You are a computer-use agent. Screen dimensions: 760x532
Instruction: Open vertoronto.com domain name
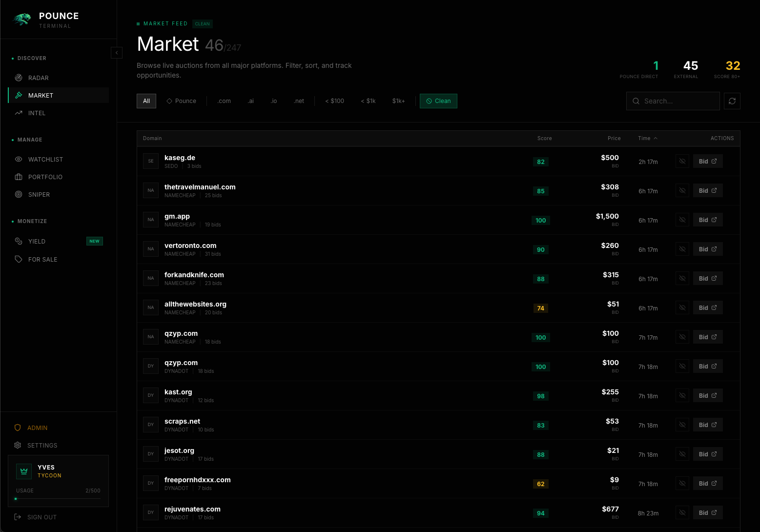pos(190,246)
